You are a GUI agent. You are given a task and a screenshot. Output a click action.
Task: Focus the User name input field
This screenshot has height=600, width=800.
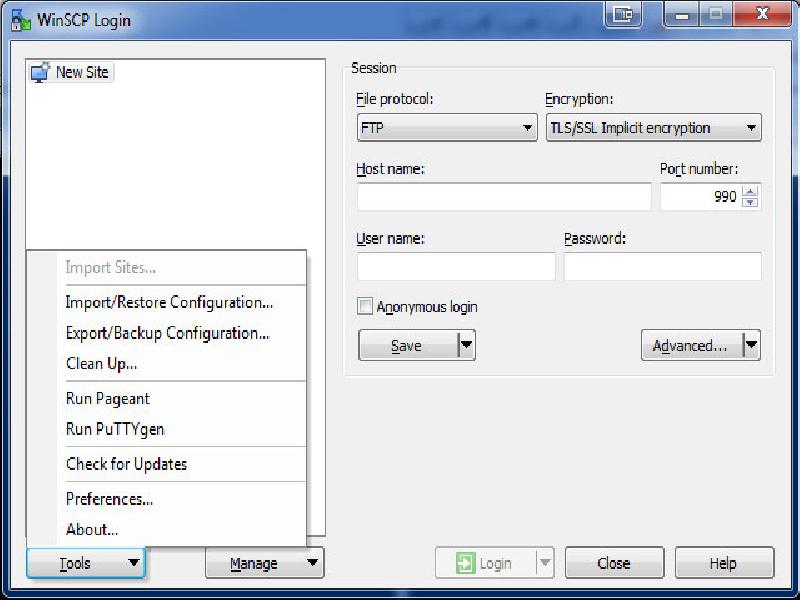click(x=456, y=266)
